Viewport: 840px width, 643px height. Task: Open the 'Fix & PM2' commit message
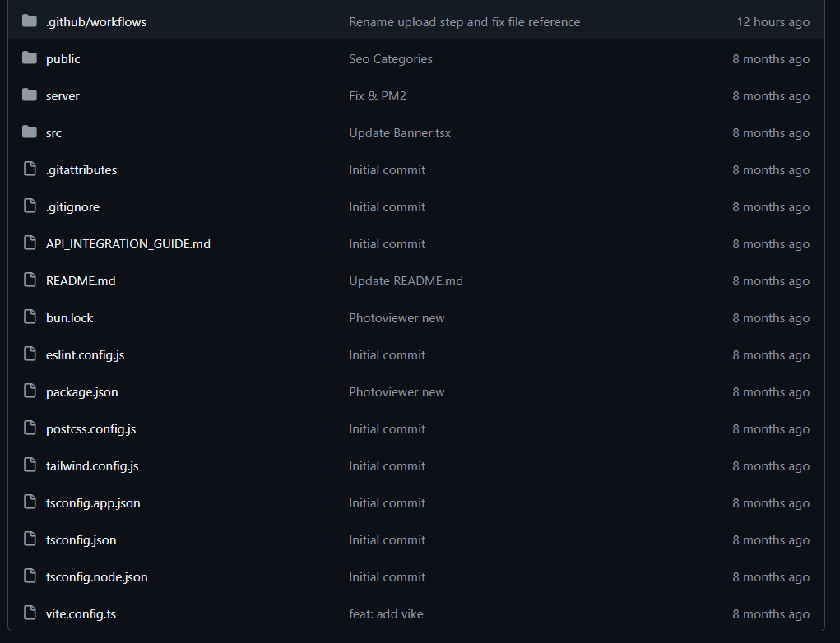(377, 96)
